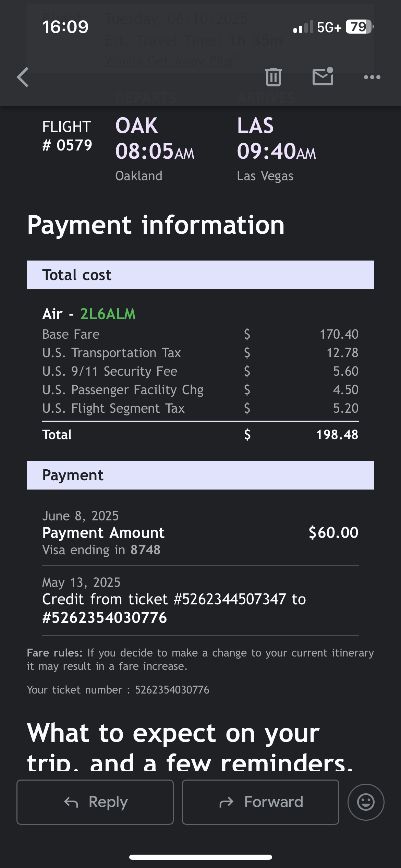
Task: Tap the emoji reaction smiley icon
Action: click(x=366, y=802)
